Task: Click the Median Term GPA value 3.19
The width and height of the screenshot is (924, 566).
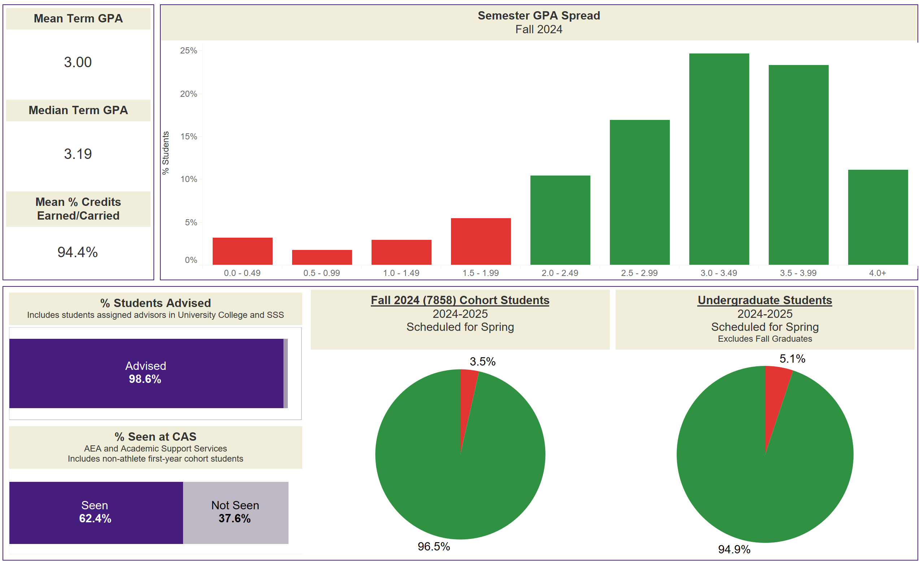Action: point(78,154)
